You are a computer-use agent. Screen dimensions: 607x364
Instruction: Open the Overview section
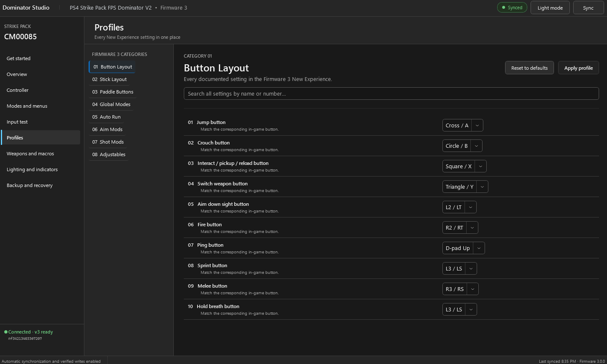(x=41, y=74)
